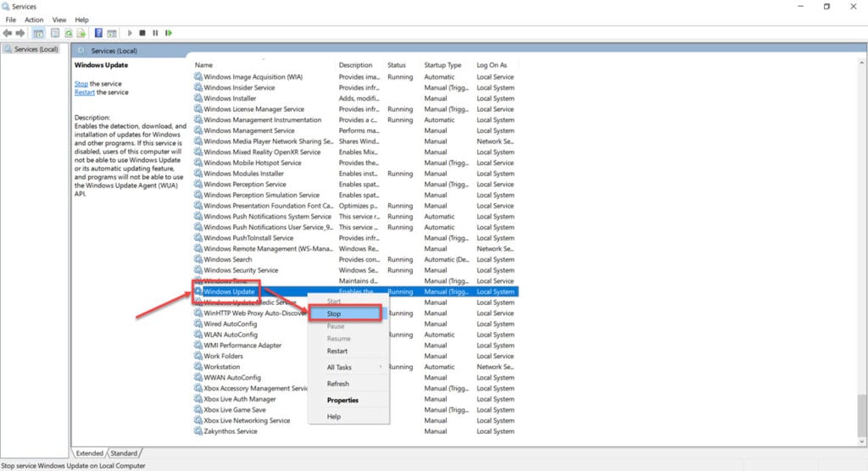
Task: Click the scrollbar up arrow
Action: 861,64
